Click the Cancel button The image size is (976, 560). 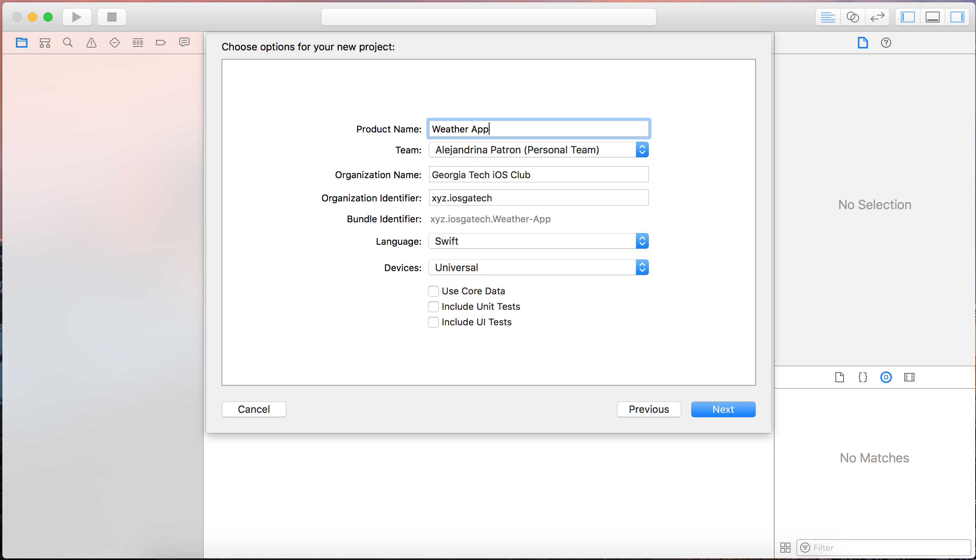tap(254, 409)
